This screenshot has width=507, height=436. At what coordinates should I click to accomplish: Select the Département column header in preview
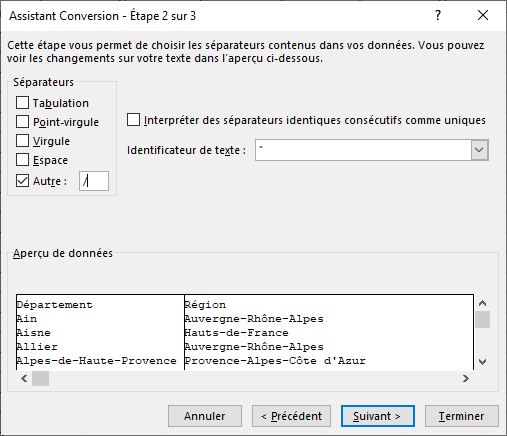(55, 305)
